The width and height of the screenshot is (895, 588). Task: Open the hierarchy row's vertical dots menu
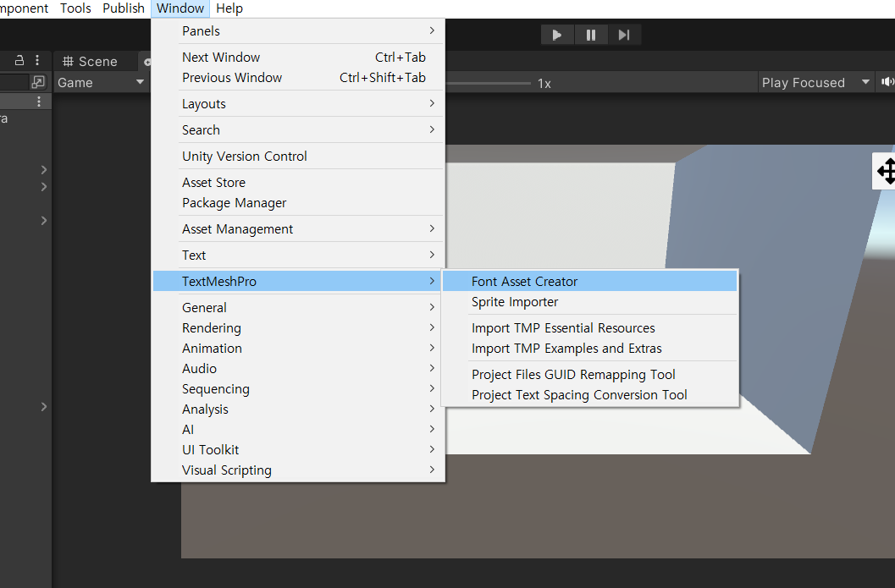click(38, 102)
